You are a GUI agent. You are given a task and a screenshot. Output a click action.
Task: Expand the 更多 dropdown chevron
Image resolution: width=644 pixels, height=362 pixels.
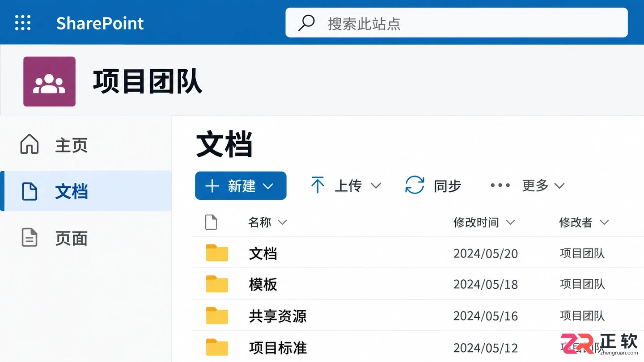559,185
